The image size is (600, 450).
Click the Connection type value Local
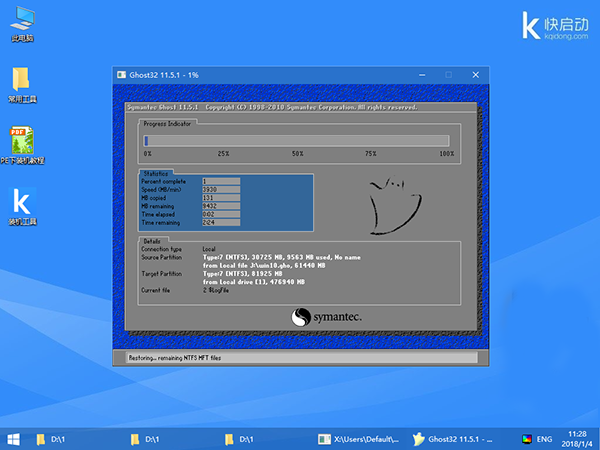point(209,249)
